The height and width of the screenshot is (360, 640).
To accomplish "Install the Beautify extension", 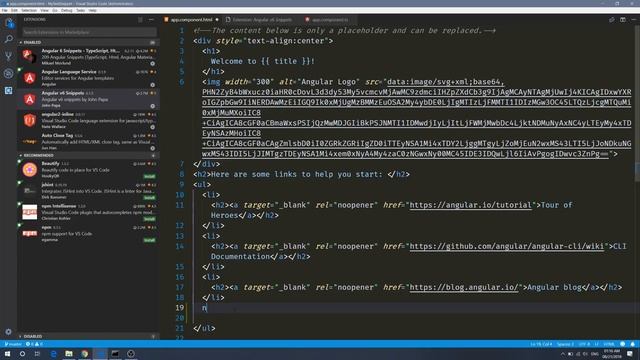I will click(149, 176).
